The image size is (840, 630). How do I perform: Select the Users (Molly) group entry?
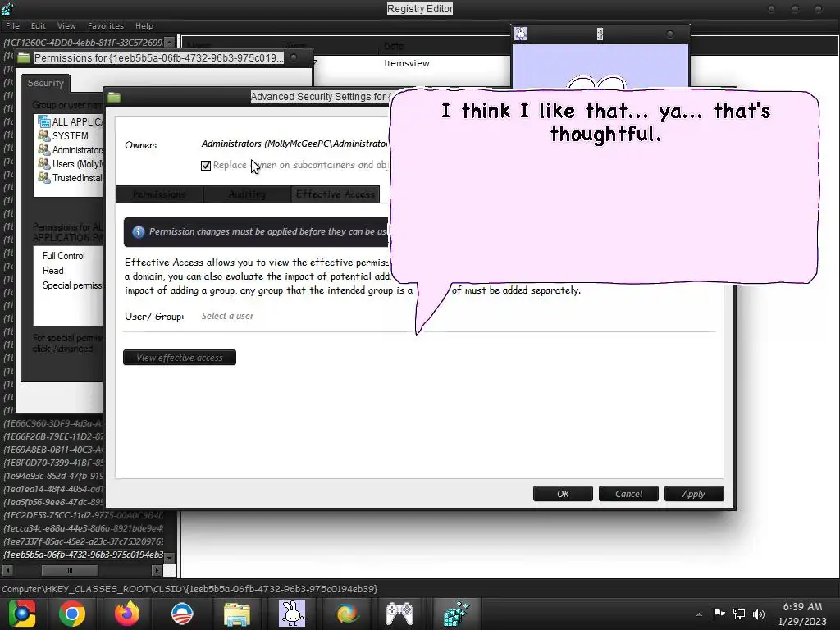(69, 164)
